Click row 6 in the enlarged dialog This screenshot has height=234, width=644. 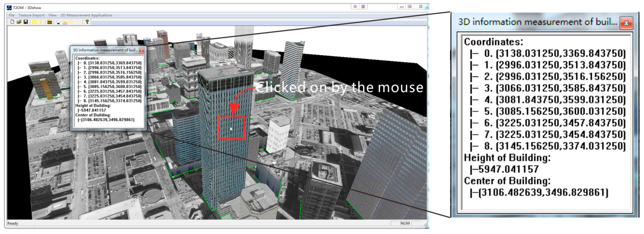click(548, 123)
